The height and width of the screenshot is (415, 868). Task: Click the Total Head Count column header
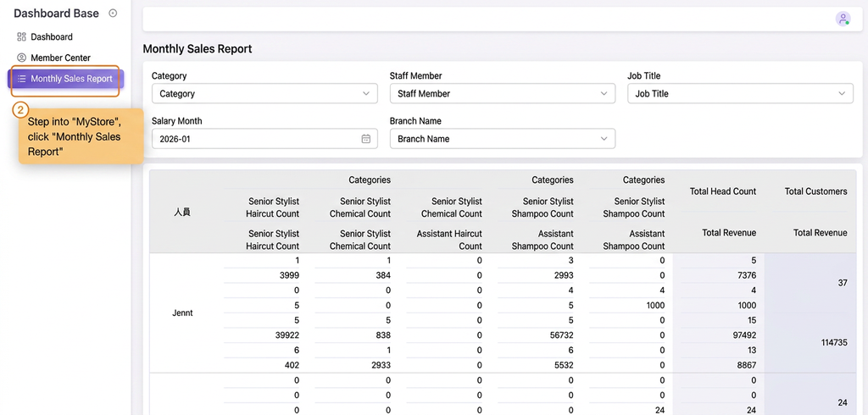click(722, 191)
